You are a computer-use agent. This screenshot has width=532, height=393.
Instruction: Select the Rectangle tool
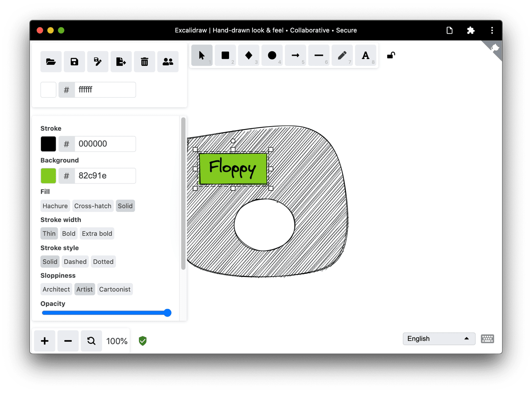point(225,55)
